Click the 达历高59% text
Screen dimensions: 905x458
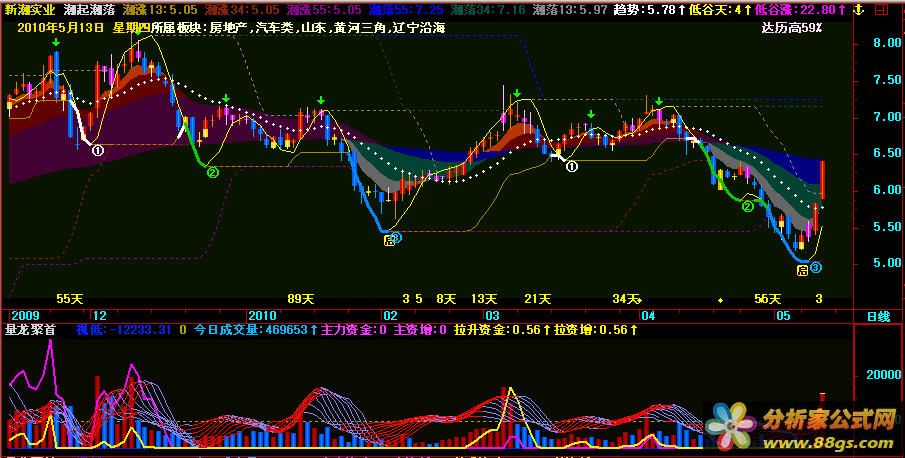pos(791,27)
